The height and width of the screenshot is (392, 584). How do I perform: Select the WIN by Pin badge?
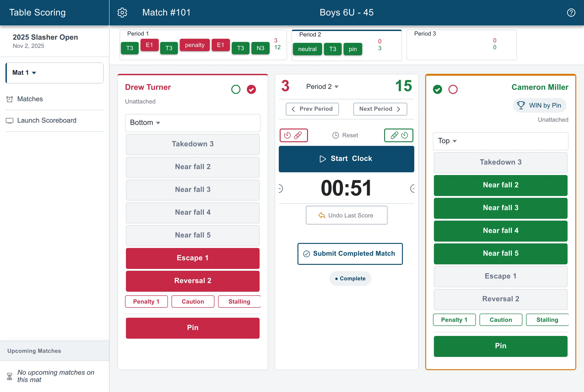tap(540, 106)
